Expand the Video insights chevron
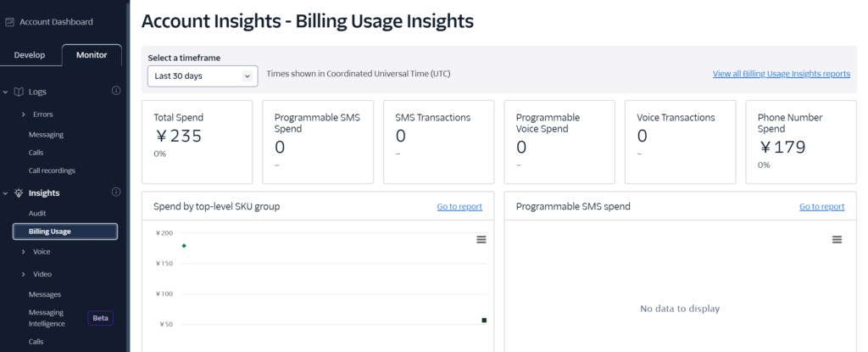The width and height of the screenshot is (868, 352). [24, 275]
